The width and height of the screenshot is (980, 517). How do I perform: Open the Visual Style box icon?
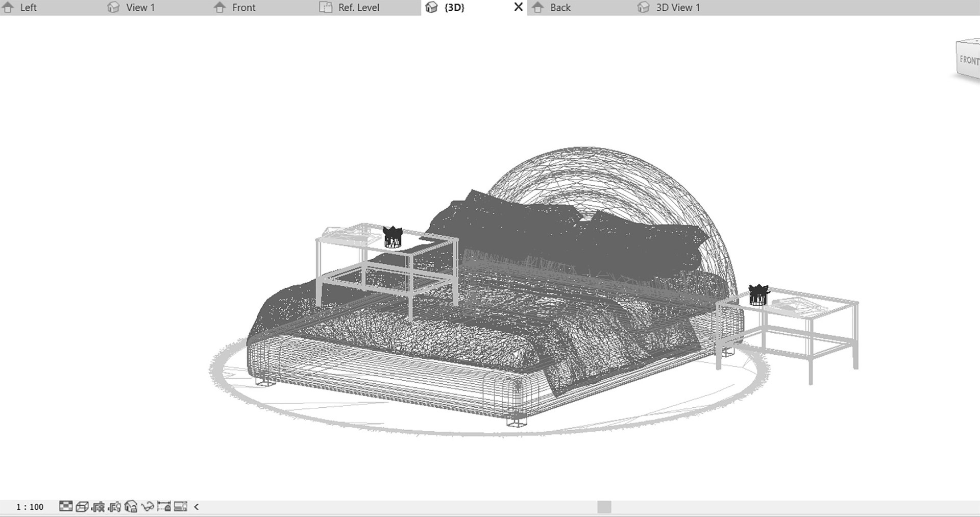click(x=82, y=506)
